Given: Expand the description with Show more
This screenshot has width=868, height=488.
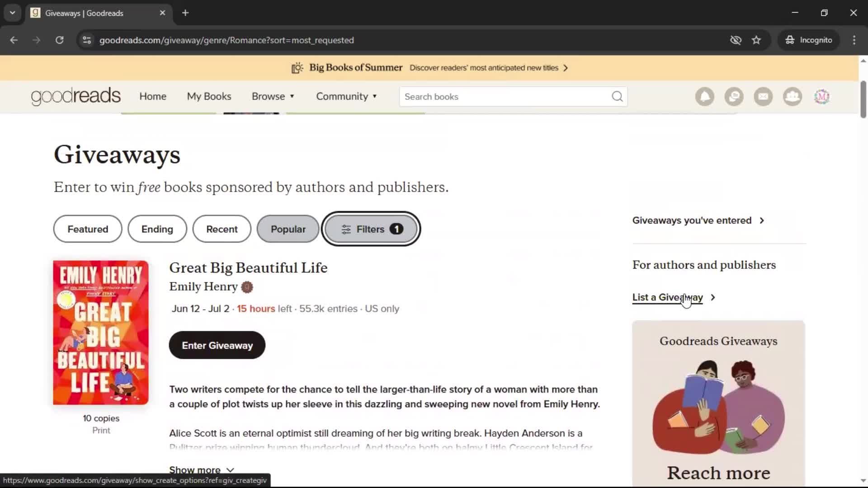Looking at the screenshot, I should pyautogui.click(x=202, y=470).
